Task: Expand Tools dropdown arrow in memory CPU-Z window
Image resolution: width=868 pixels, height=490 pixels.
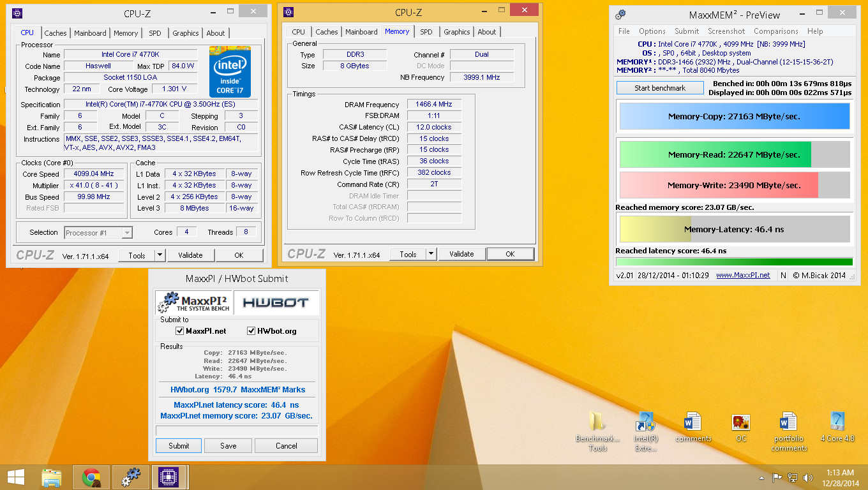Action: click(431, 254)
